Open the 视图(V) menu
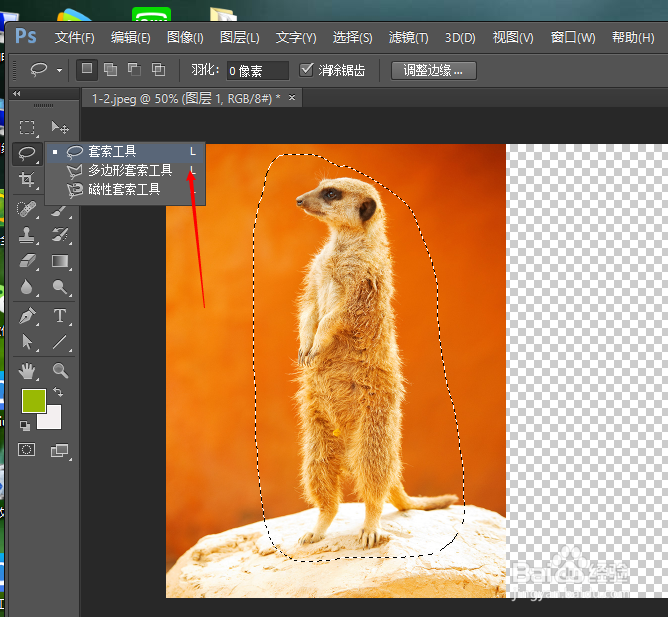The height and width of the screenshot is (617, 668). [x=513, y=37]
